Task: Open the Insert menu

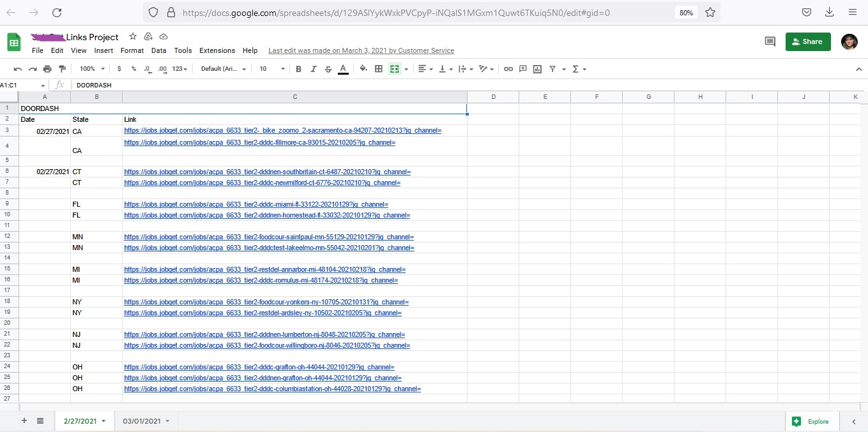Action: pyautogui.click(x=103, y=50)
